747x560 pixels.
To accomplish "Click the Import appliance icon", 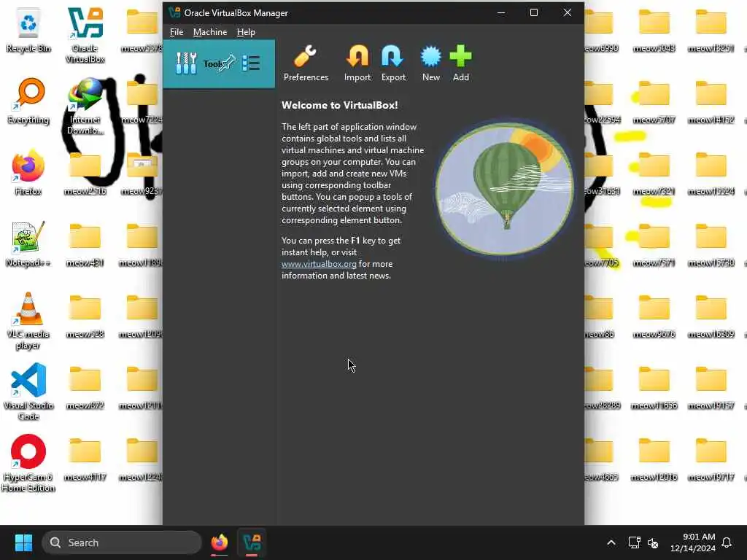I will pyautogui.click(x=357, y=63).
